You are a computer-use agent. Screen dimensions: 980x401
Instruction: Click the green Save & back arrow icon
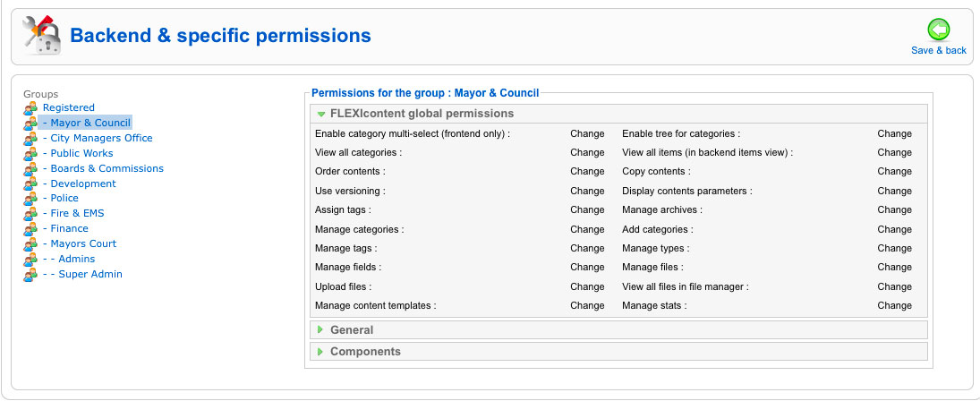point(938,30)
